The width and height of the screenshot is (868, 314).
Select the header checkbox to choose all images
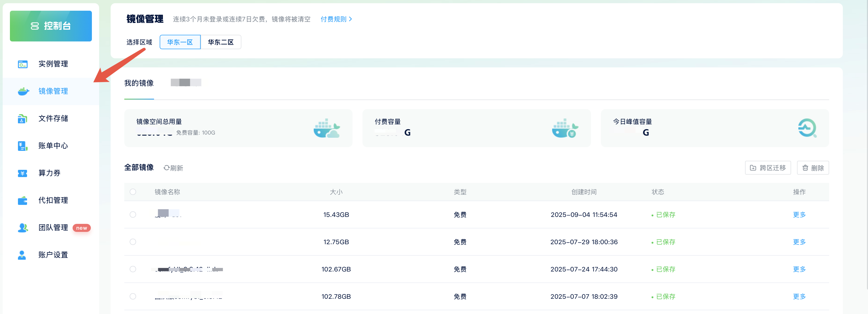pyautogui.click(x=133, y=192)
